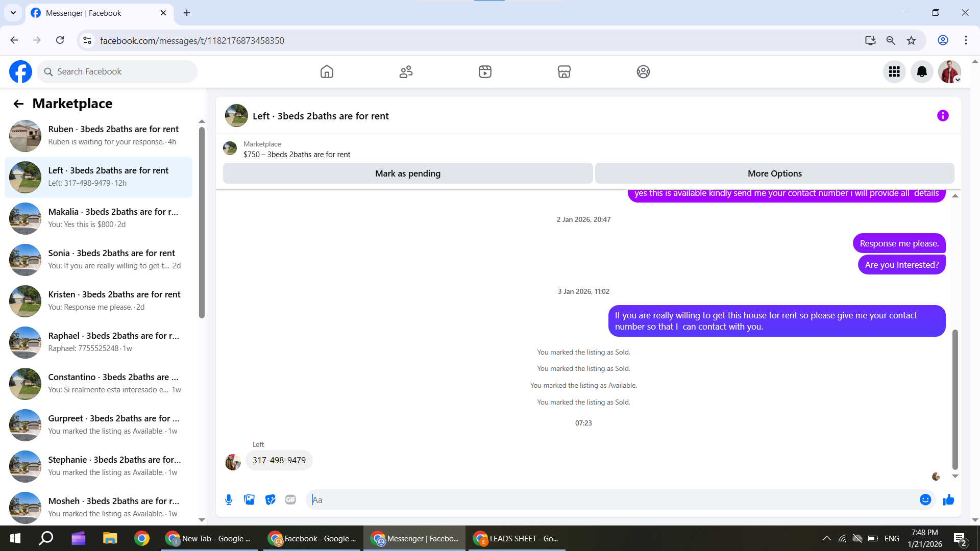Send a thumbs-up like
Screen dimensions: 980x551
[948, 500]
